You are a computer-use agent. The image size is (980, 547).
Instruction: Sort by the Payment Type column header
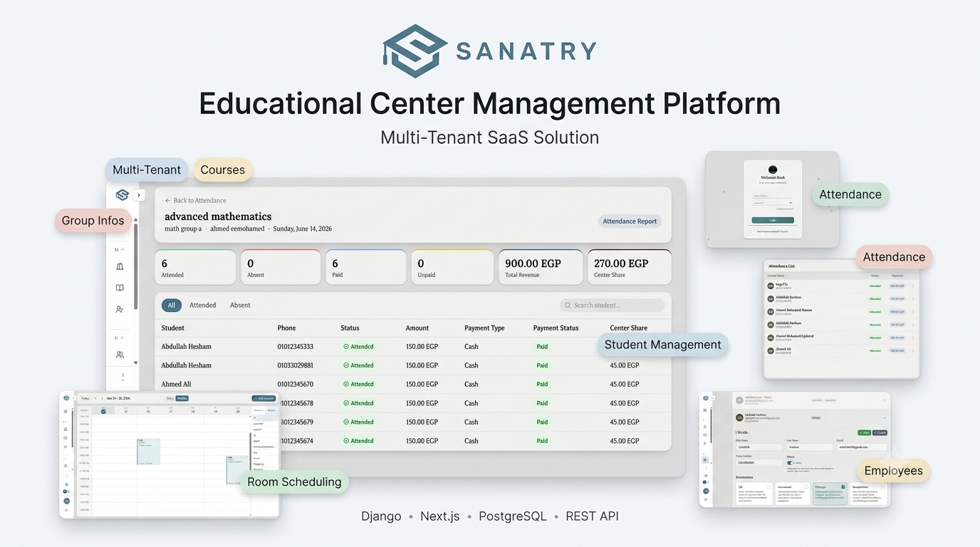click(x=484, y=328)
